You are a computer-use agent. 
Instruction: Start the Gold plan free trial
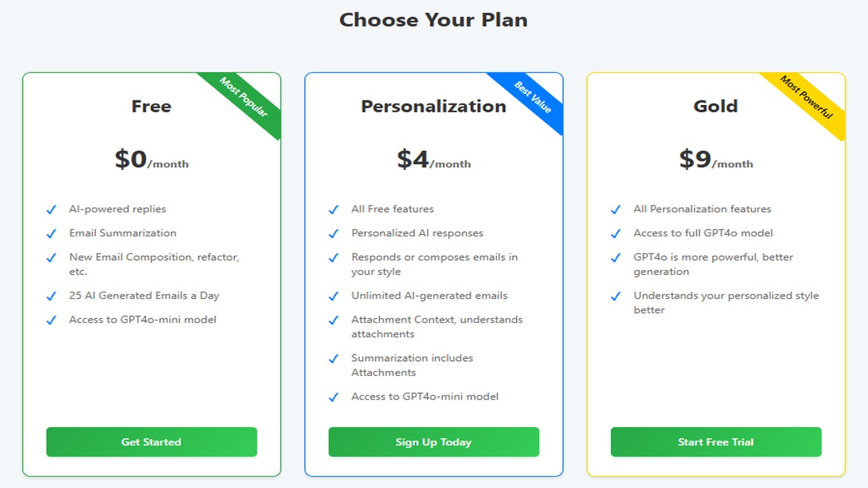point(715,442)
